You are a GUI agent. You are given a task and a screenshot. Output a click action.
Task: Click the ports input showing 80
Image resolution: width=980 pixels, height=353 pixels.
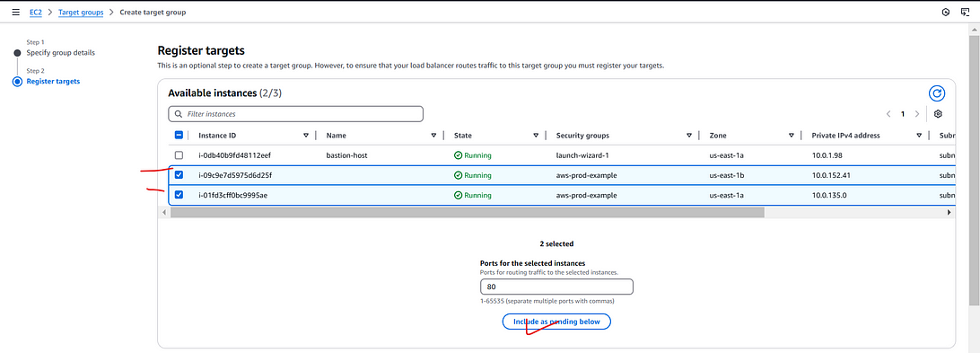[556, 287]
